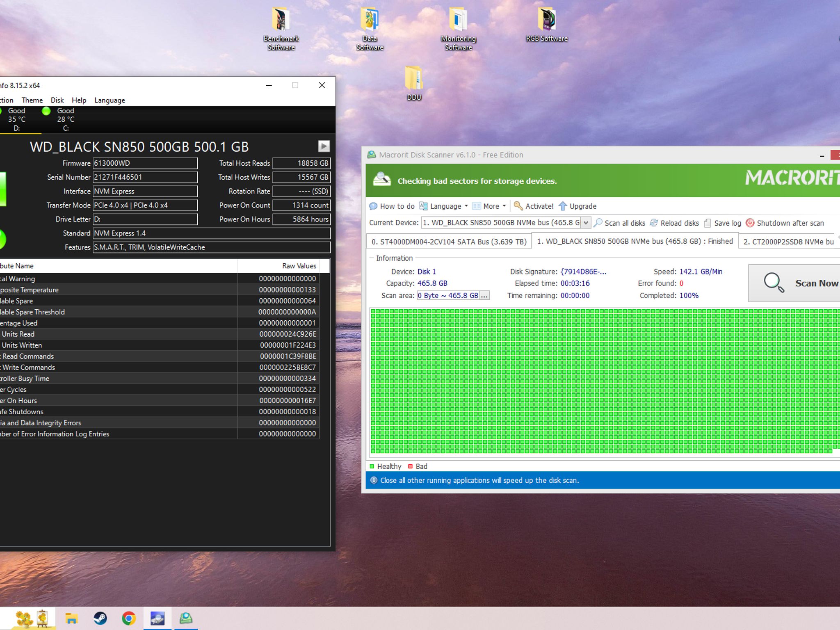The image size is (840, 630).
Task: Open the Benchmark Software desktop folder
Action: [281, 29]
